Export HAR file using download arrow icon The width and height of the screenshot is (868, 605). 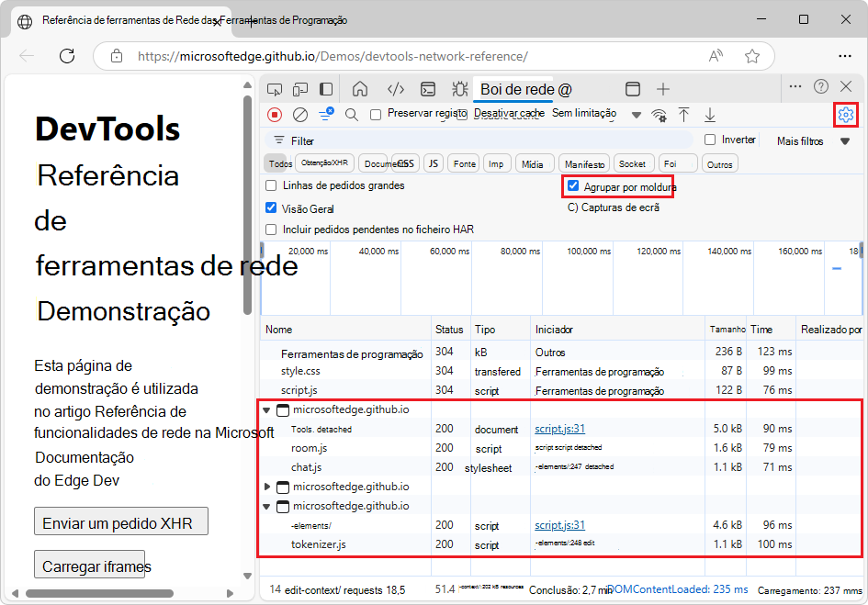(709, 113)
